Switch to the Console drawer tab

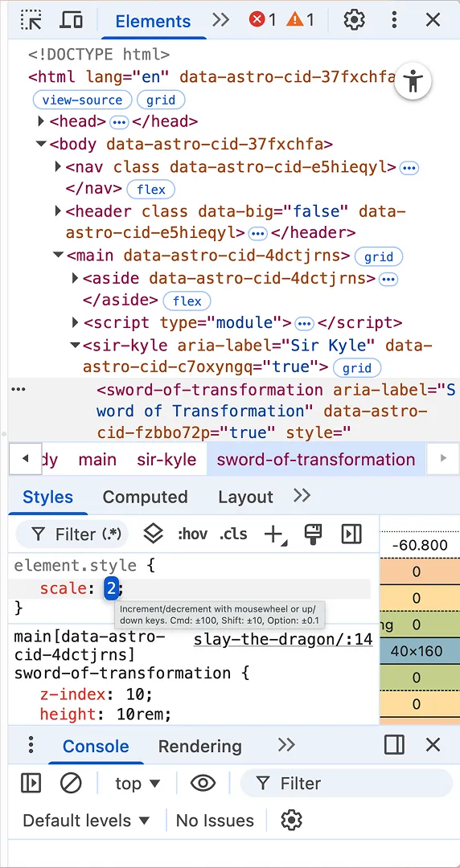pyautogui.click(x=96, y=746)
